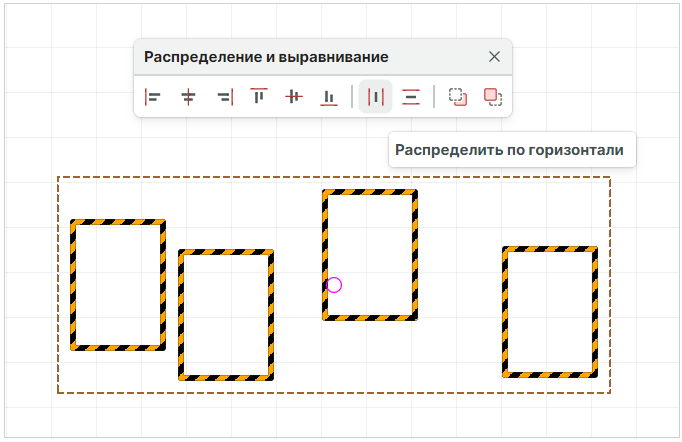The height and width of the screenshot is (442, 682).
Task: Click the Распределение и выравнивание panel title
Action: (266, 57)
